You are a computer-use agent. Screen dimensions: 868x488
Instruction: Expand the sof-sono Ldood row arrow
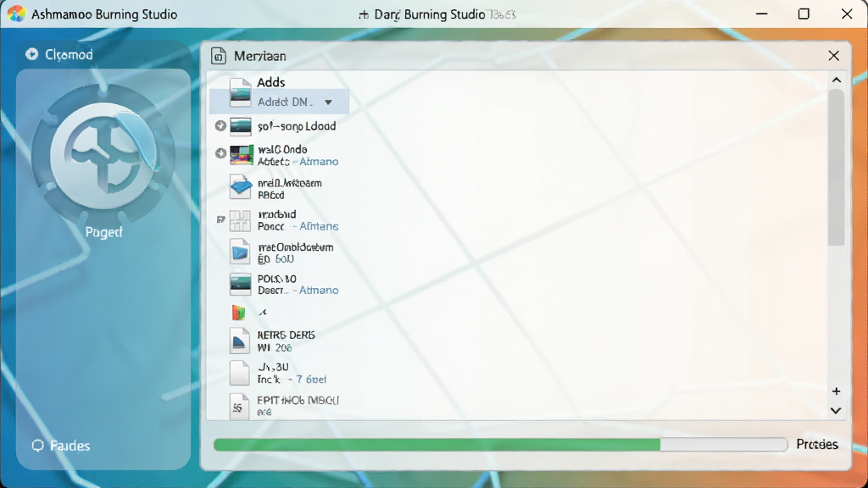(x=220, y=126)
